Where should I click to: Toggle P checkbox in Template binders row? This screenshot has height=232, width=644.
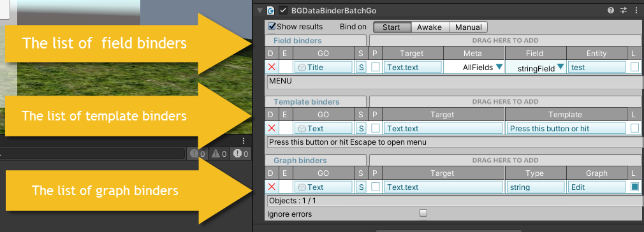coord(376,128)
